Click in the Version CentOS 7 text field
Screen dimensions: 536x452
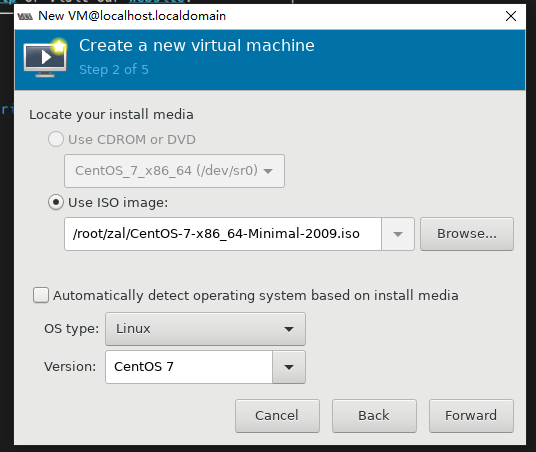[x=189, y=367]
